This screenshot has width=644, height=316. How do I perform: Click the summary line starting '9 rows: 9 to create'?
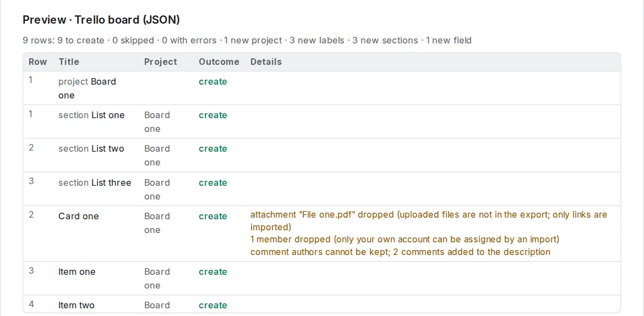tap(247, 40)
